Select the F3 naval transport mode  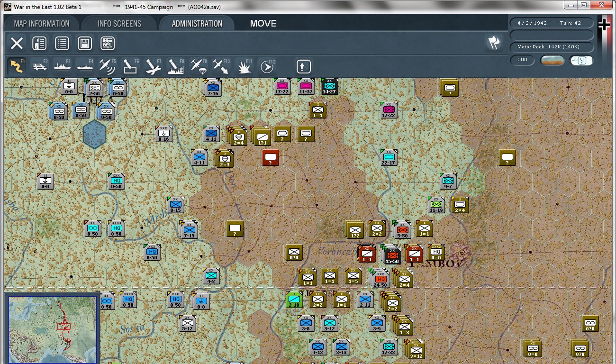(63, 66)
